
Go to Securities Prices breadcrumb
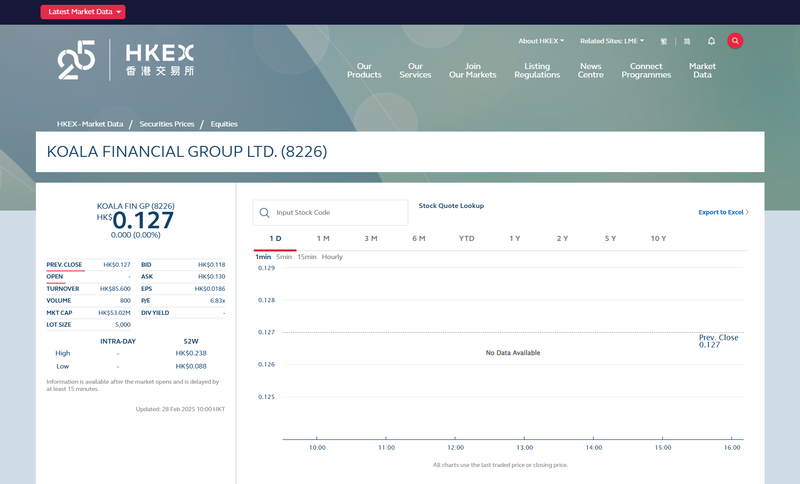pos(167,124)
